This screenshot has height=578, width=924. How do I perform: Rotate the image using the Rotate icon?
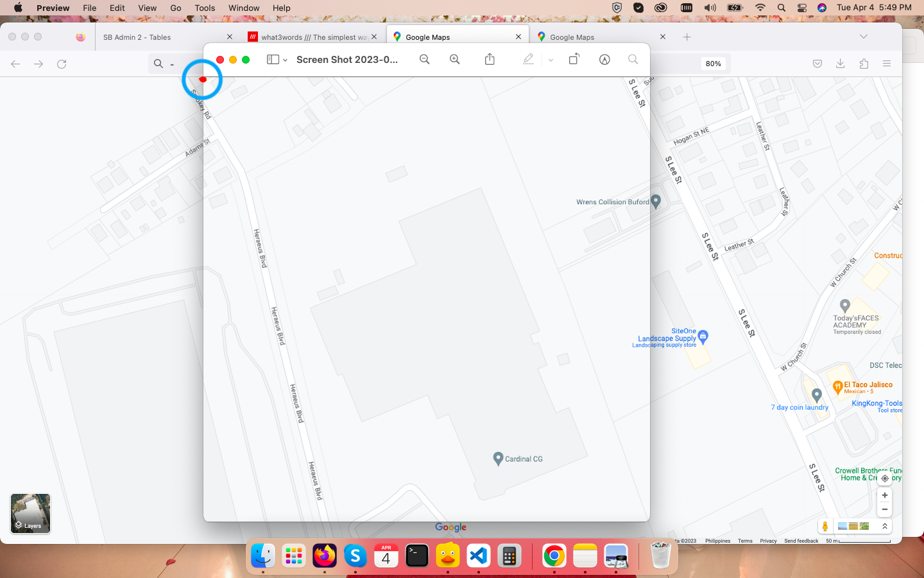pyautogui.click(x=574, y=59)
